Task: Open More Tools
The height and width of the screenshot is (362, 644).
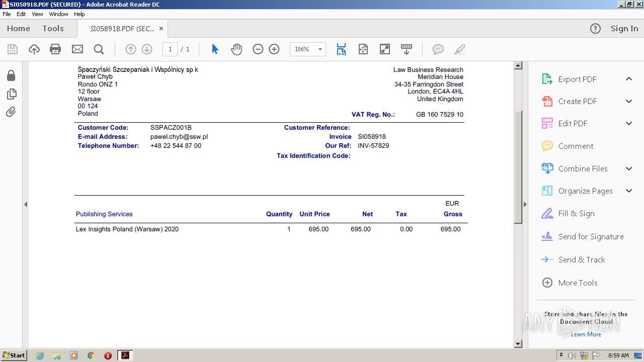Action: click(x=570, y=283)
